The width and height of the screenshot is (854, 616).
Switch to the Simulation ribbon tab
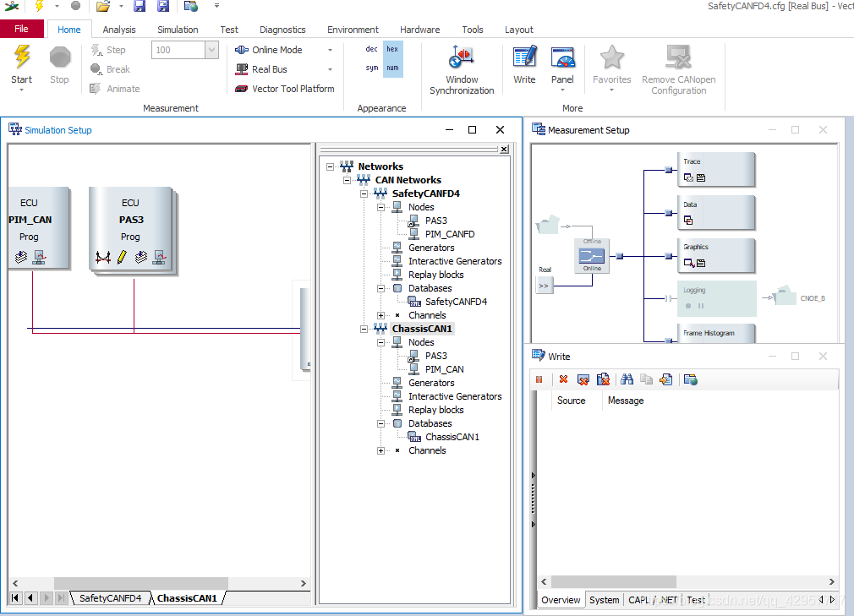coord(178,30)
